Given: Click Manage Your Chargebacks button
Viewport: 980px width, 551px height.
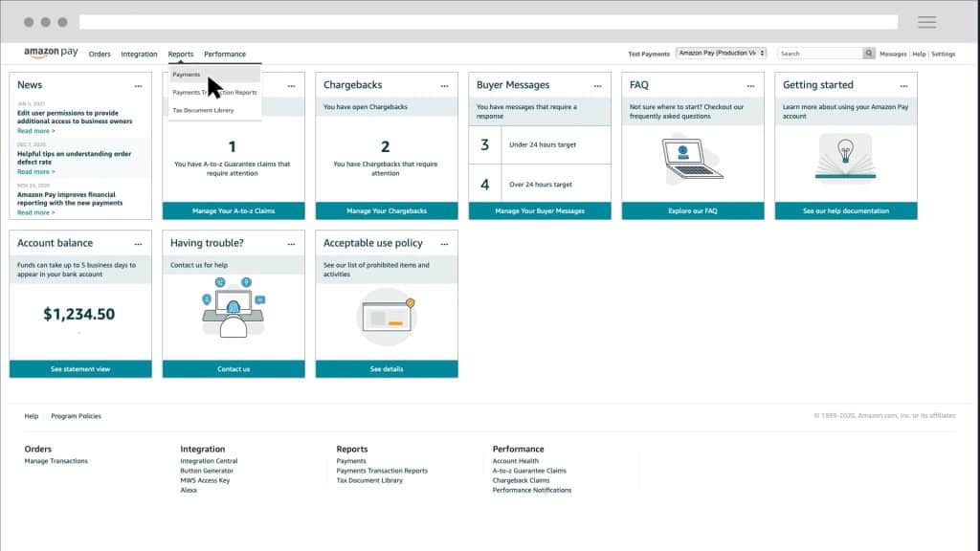Looking at the screenshot, I should [x=387, y=211].
